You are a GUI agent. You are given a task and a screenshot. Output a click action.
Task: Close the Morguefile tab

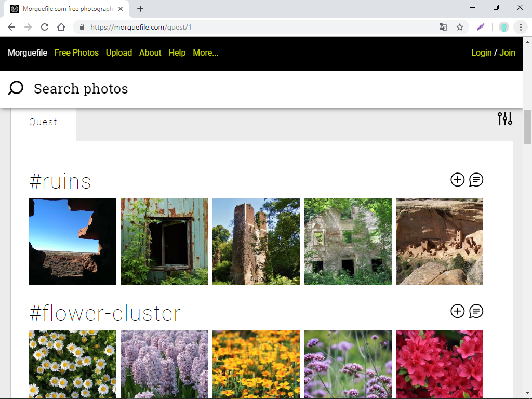(x=120, y=9)
